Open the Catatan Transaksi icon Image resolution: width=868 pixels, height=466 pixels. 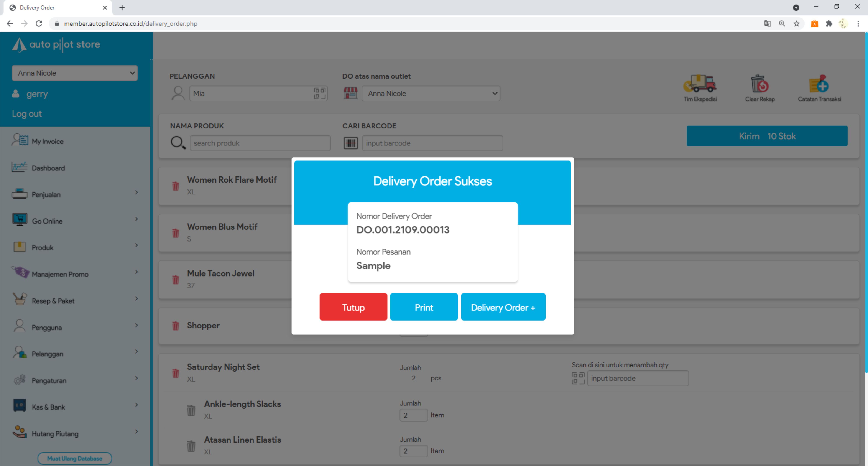click(x=819, y=84)
